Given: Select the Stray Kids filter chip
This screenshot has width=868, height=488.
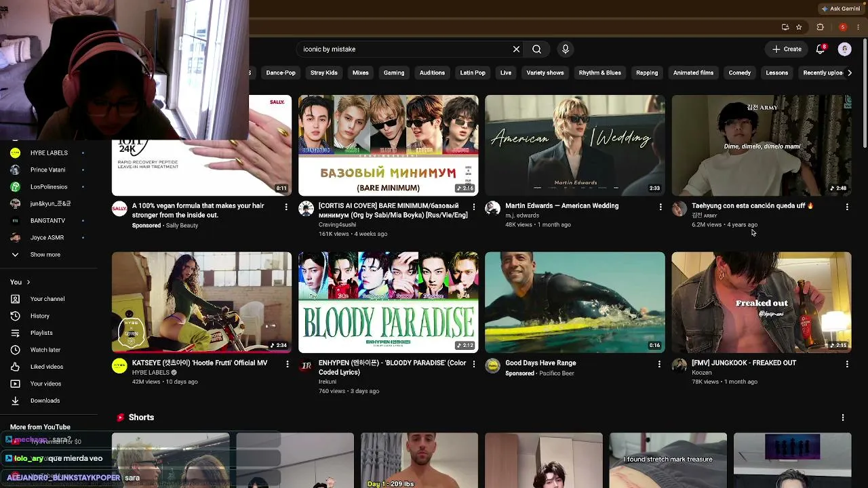Looking at the screenshot, I should (x=324, y=73).
